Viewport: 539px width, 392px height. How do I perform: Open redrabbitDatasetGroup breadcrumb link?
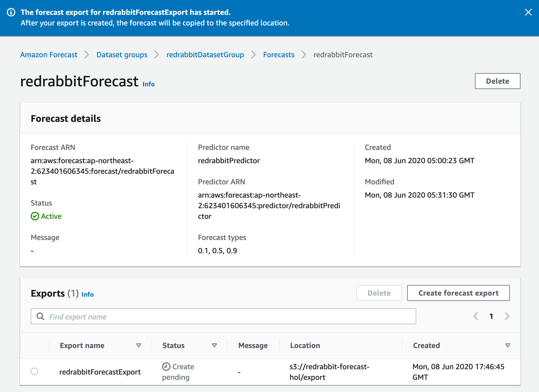coord(205,55)
